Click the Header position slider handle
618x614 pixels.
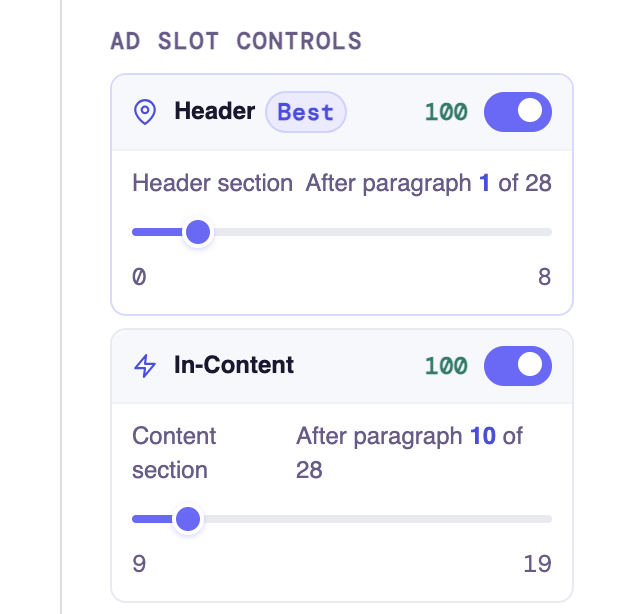click(x=198, y=233)
